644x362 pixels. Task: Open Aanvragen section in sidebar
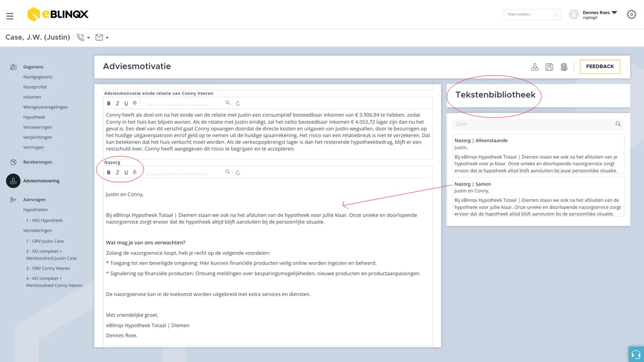[34, 200]
